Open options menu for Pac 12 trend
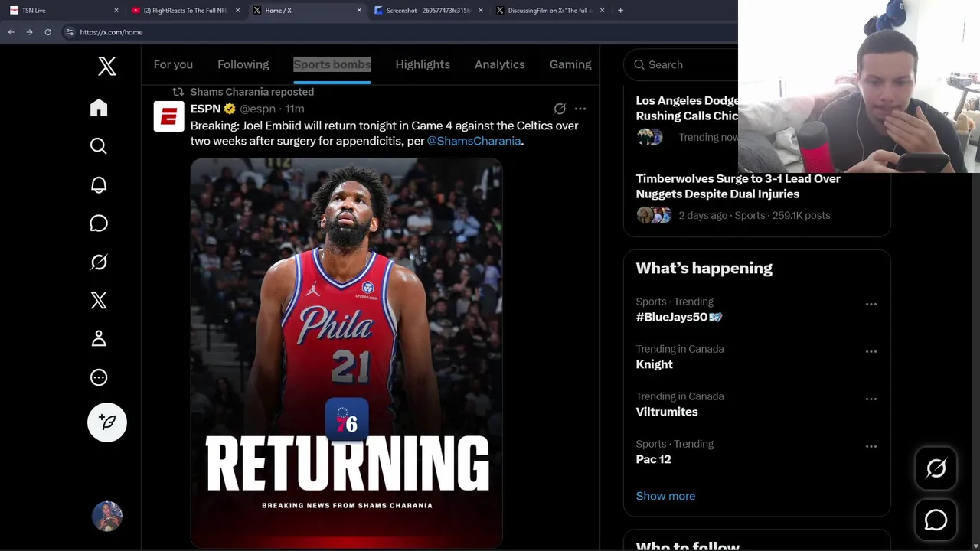The width and height of the screenshot is (980, 551). click(871, 446)
